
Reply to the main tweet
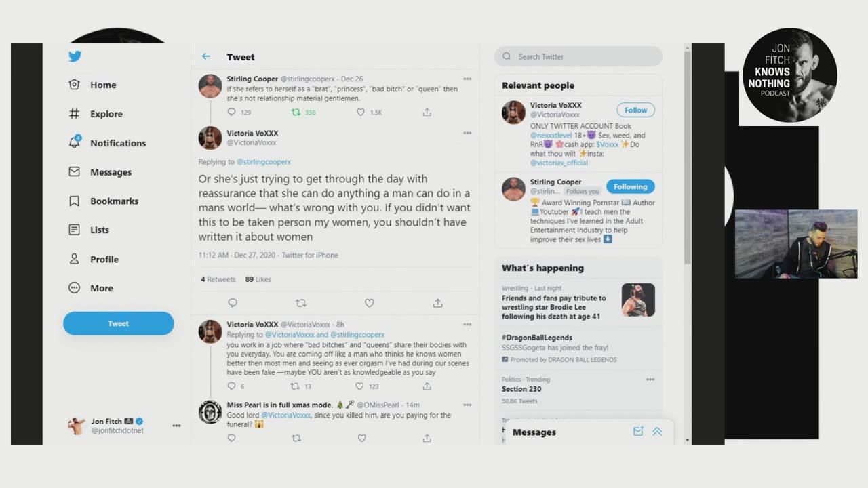point(233,303)
